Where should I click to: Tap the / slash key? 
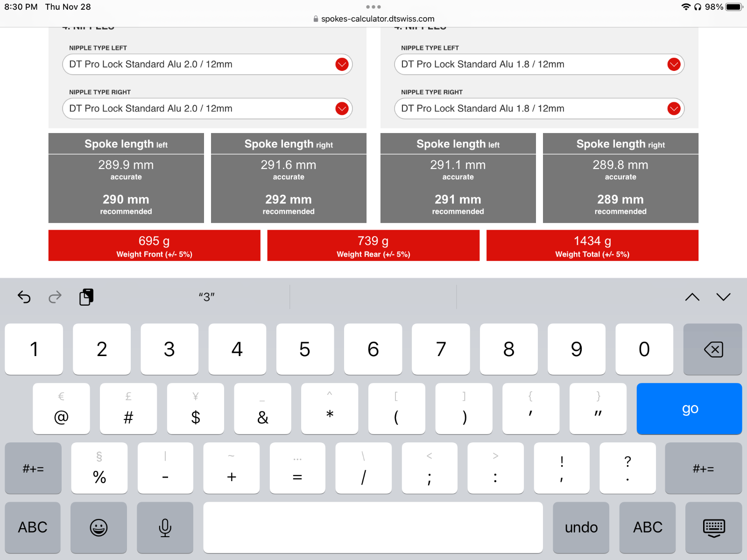(363, 468)
